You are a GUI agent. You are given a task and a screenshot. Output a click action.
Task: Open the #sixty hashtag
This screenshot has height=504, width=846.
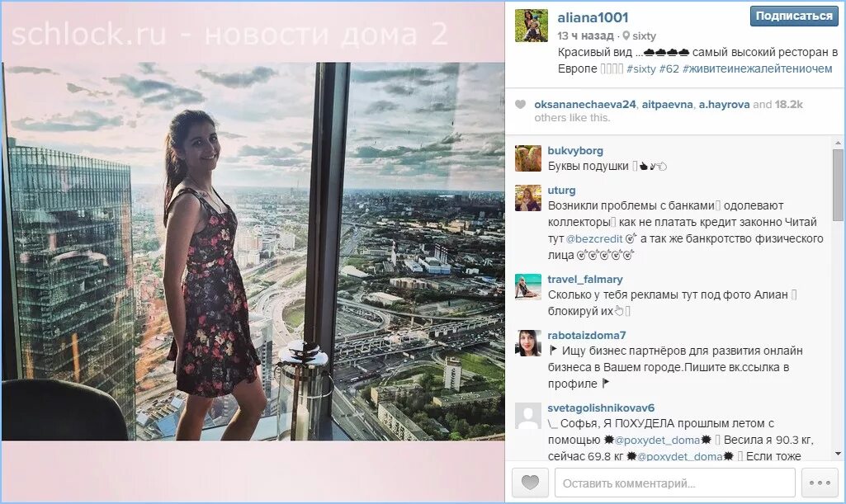coord(641,68)
